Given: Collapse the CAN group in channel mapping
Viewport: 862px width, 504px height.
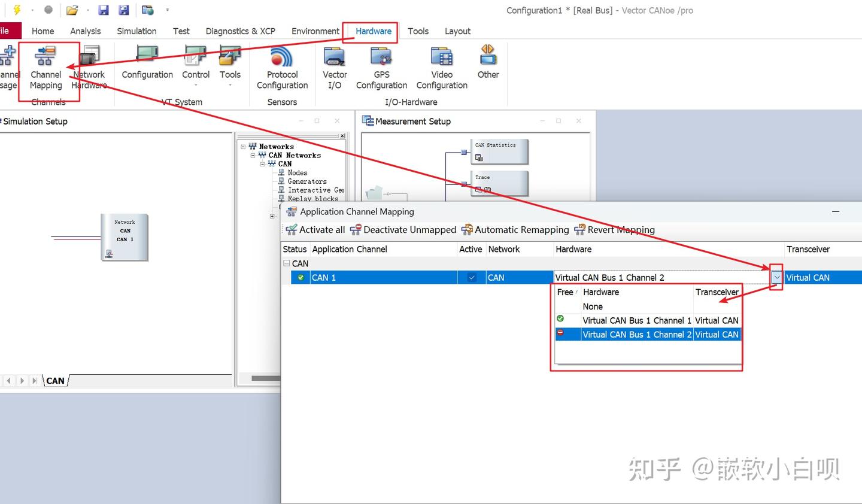Looking at the screenshot, I should 287,263.
